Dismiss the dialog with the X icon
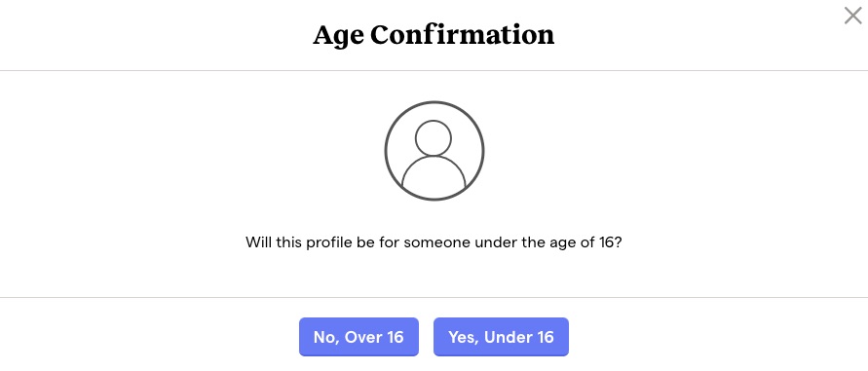 [x=852, y=16]
